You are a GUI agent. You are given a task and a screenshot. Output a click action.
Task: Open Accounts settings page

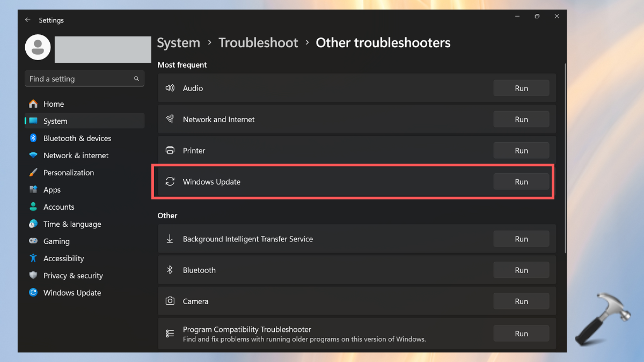coord(85,207)
